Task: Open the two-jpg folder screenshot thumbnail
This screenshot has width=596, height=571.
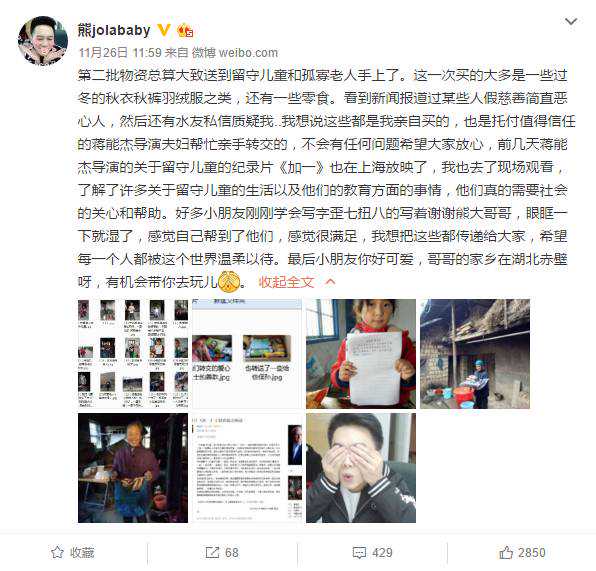Action: [x=247, y=354]
